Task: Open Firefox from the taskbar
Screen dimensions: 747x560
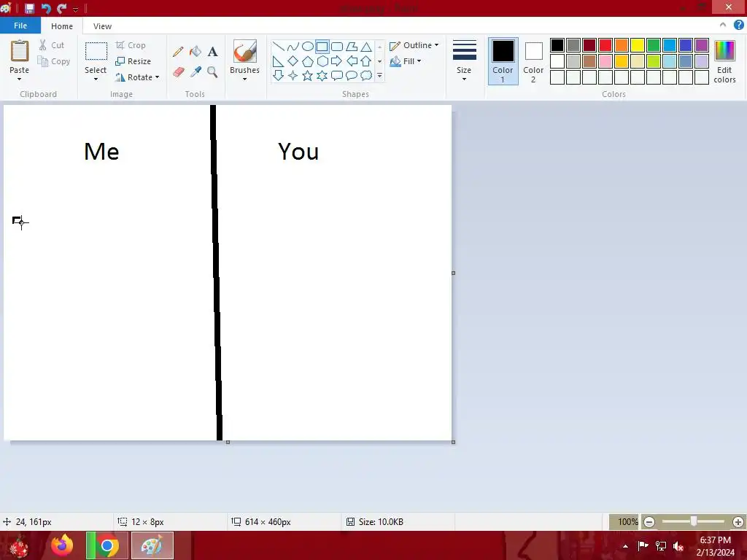Action: coord(62,545)
